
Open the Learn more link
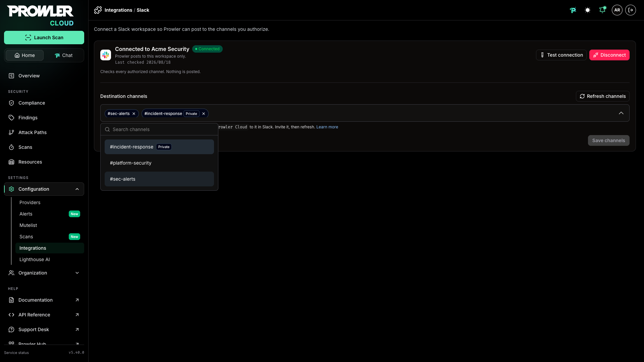(327, 127)
